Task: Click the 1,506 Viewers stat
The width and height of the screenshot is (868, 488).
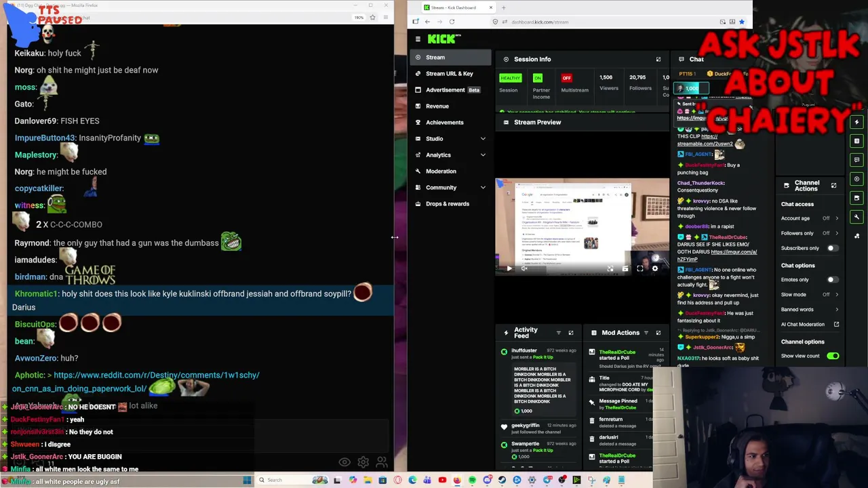Action: [609, 82]
